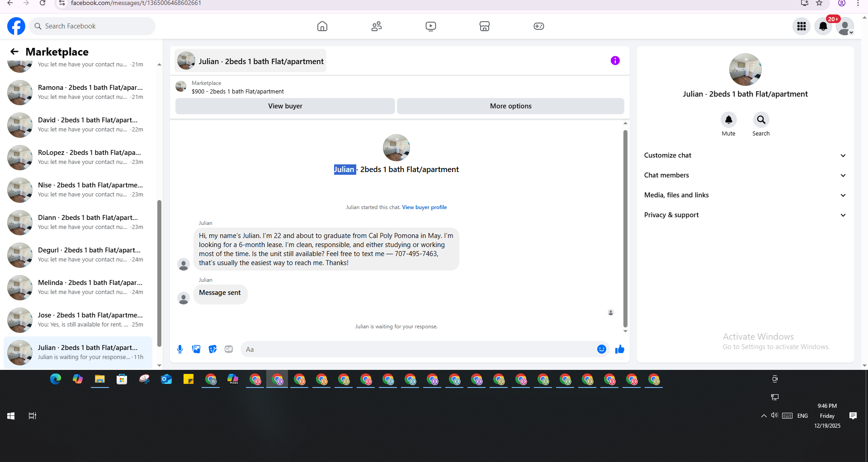The height and width of the screenshot is (462, 868).
Task: Open Windows notification center icon
Action: (x=853, y=416)
